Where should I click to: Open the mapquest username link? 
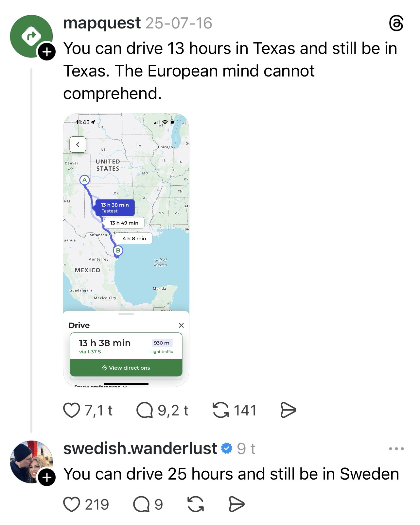(102, 23)
